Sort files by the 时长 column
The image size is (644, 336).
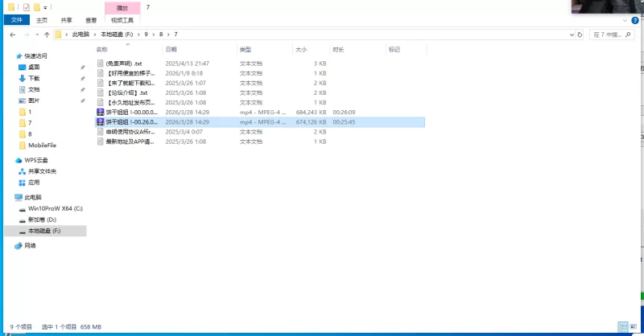pos(357,50)
